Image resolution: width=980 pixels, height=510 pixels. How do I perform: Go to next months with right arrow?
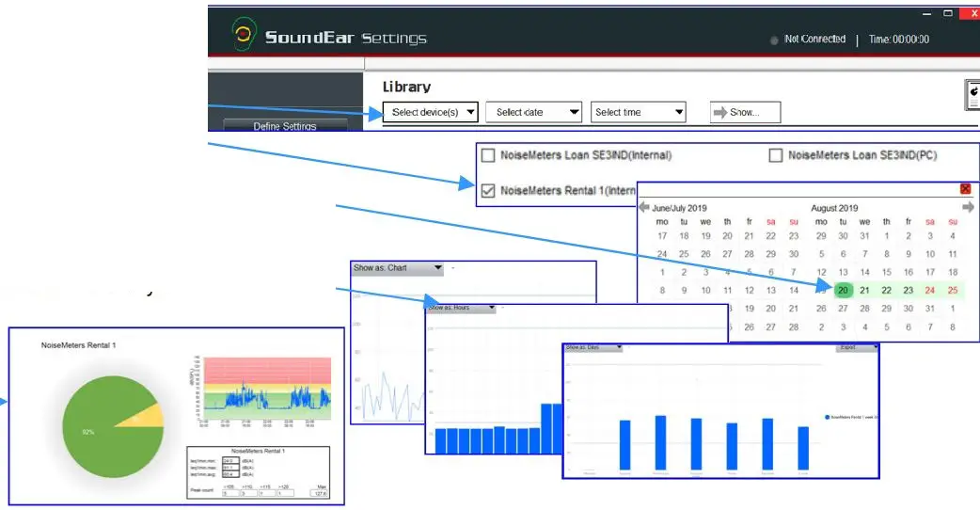click(x=968, y=207)
